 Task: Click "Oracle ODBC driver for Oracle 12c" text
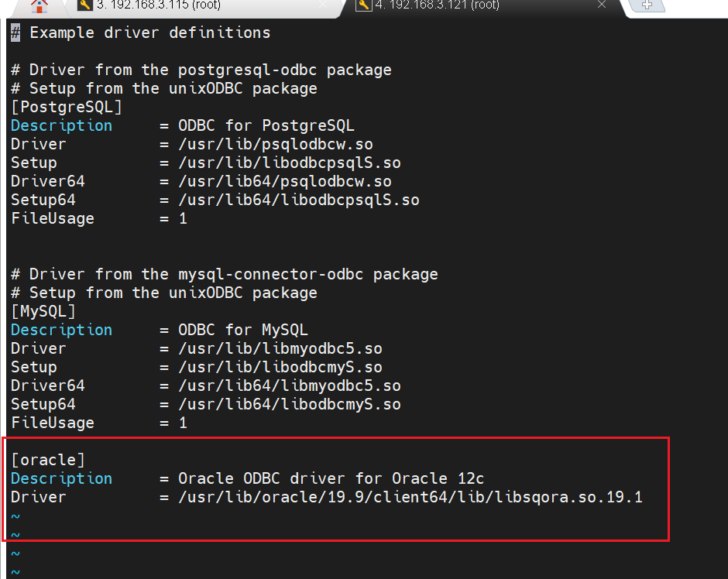coord(331,478)
